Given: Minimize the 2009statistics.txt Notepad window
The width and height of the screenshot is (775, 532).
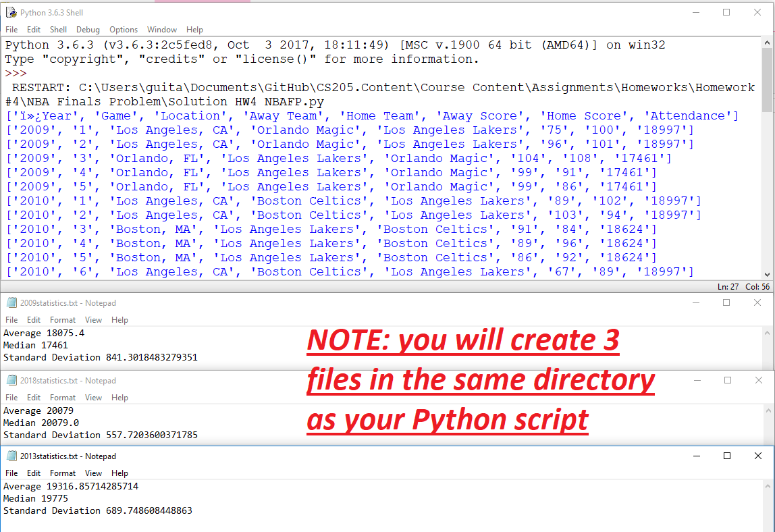Looking at the screenshot, I should [696, 302].
